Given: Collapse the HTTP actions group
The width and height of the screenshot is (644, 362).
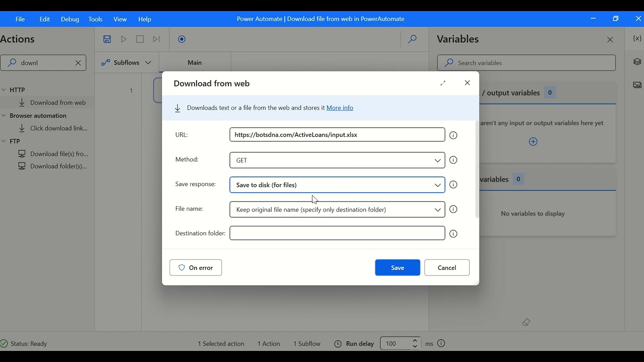Looking at the screenshot, I should click(4, 90).
